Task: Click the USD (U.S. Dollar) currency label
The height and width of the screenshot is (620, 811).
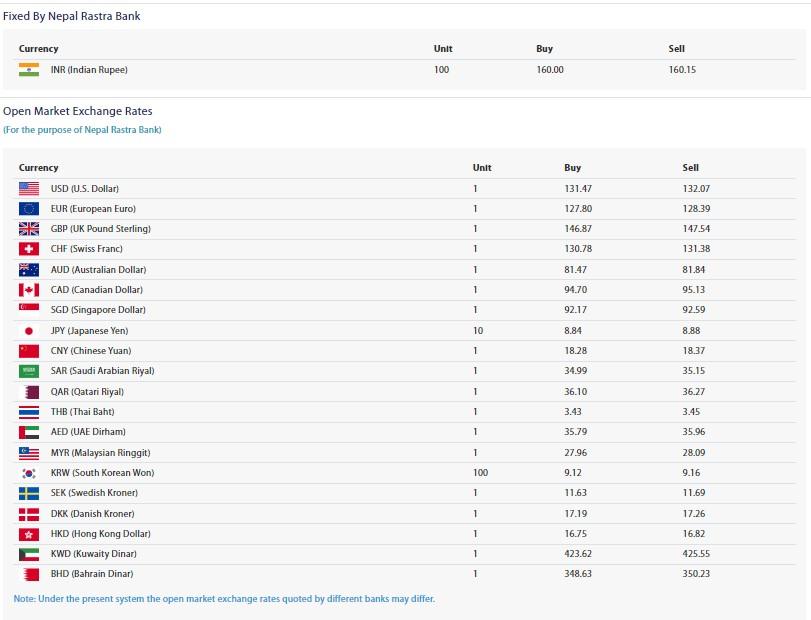Action: coord(85,189)
